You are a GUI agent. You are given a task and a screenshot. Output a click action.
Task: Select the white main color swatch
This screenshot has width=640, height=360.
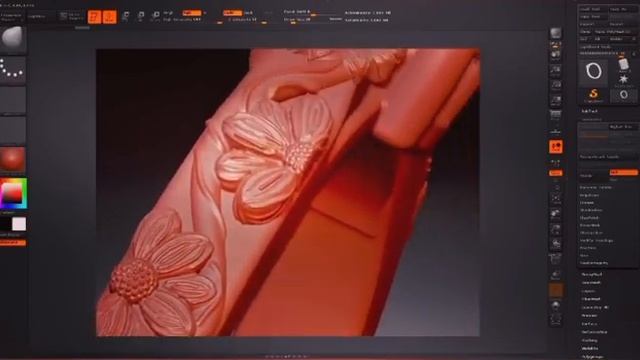click(19, 224)
